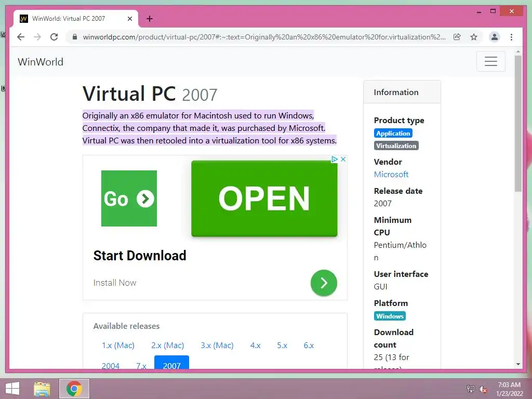Click the Virtualization product type badge
This screenshot has width=532, height=399.
point(396,145)
